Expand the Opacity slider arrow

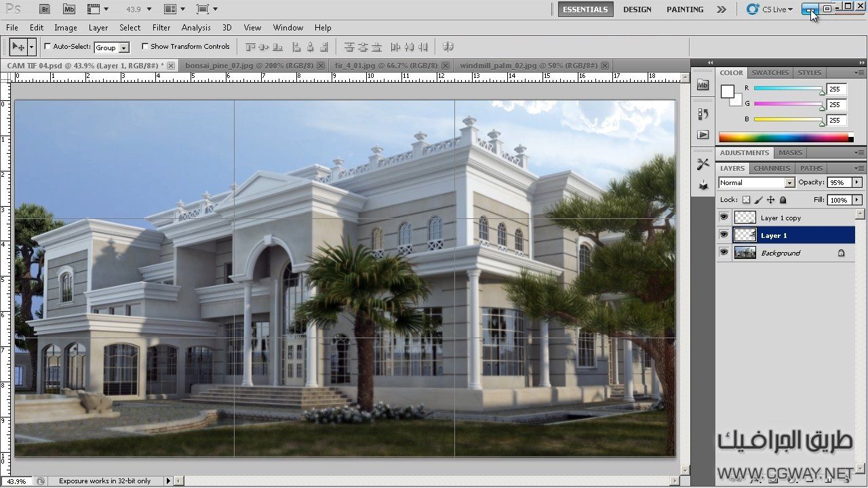pyautogui.click(x=856, y=182)
